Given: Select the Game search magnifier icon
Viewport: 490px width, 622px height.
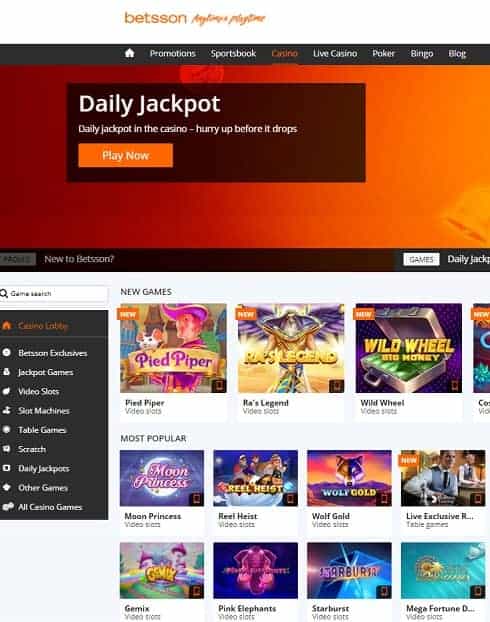Looking at the screenshot, I should point(4,294).
